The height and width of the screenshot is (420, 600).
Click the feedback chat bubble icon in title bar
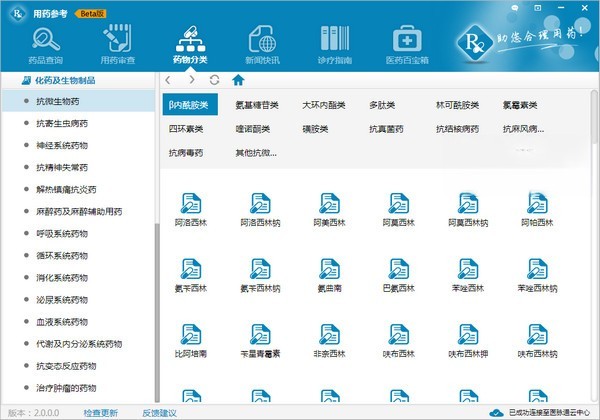(515, 7)
